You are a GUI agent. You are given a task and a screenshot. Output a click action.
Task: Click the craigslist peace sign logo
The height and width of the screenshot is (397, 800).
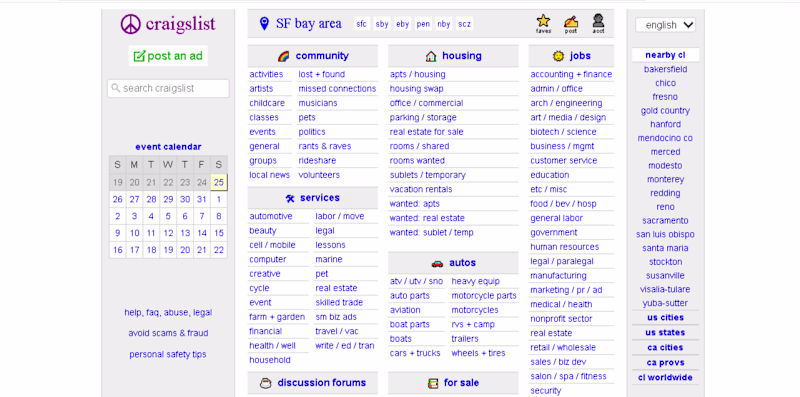(x=131, y=24)
